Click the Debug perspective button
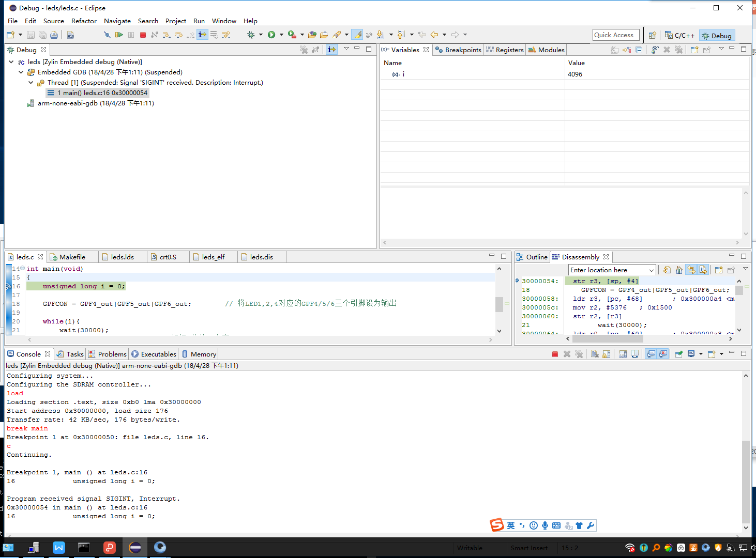Image resolution: width=756 pixels, height=558 pixels. (717, 36)
